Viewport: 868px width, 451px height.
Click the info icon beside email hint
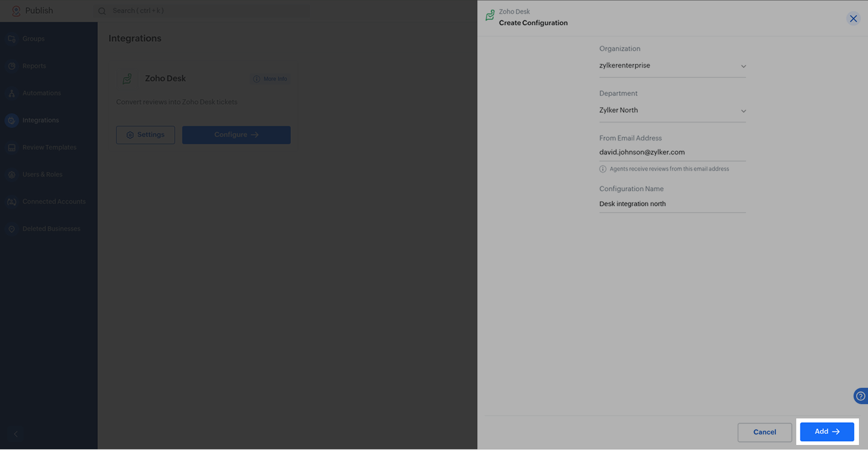pyautogui.click(x=603, y=169)
